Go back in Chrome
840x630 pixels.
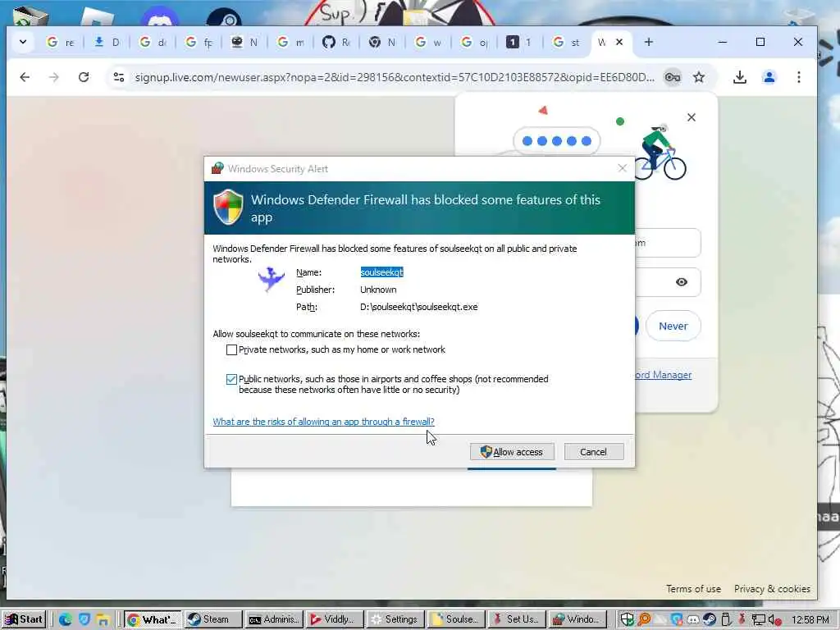pyautogui.click(x=25, y=77)
